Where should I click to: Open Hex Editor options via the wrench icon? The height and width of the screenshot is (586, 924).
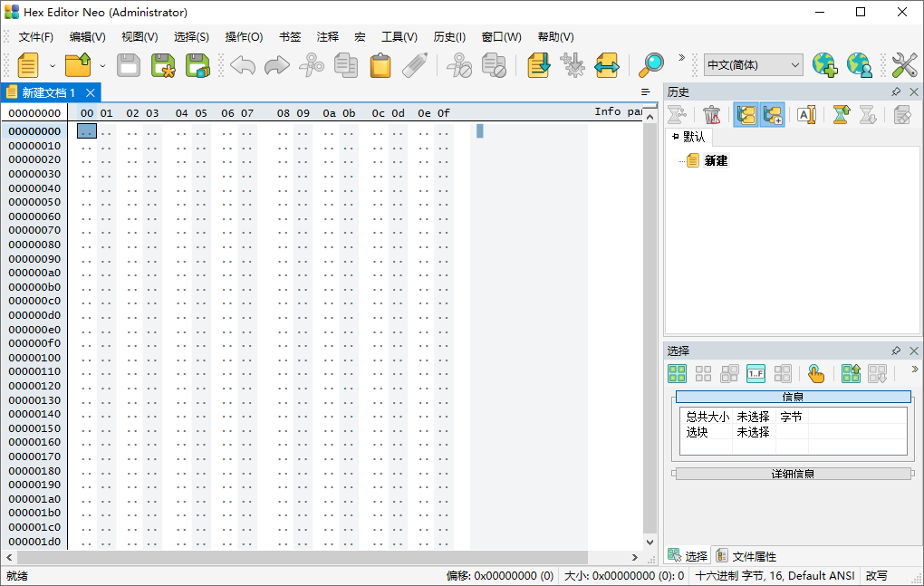click(x=903, y=65)
